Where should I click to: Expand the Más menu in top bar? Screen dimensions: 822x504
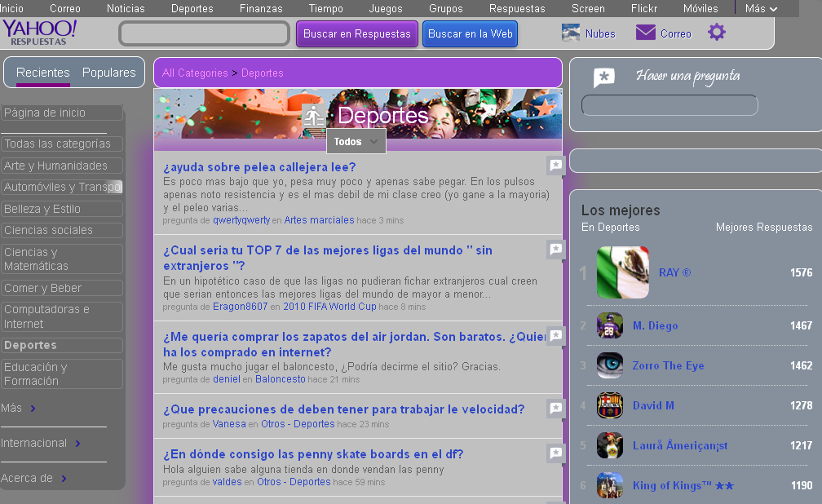click(x=761, y=8)
